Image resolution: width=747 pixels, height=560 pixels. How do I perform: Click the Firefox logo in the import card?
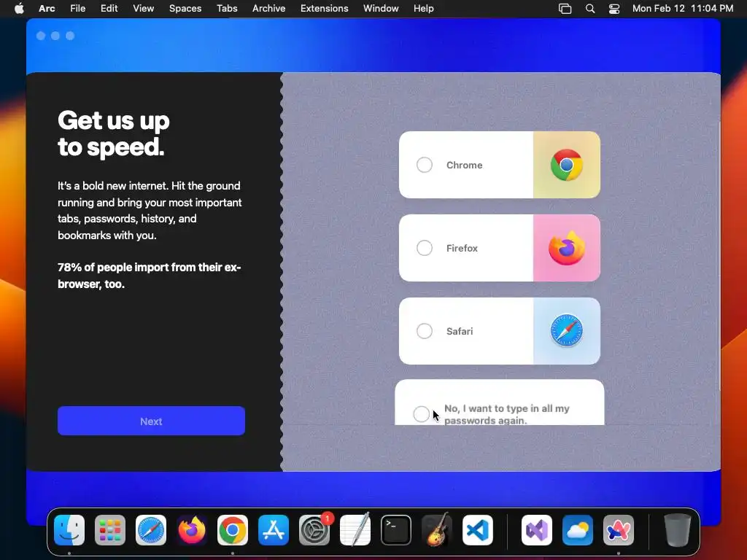tap(566, 248)
